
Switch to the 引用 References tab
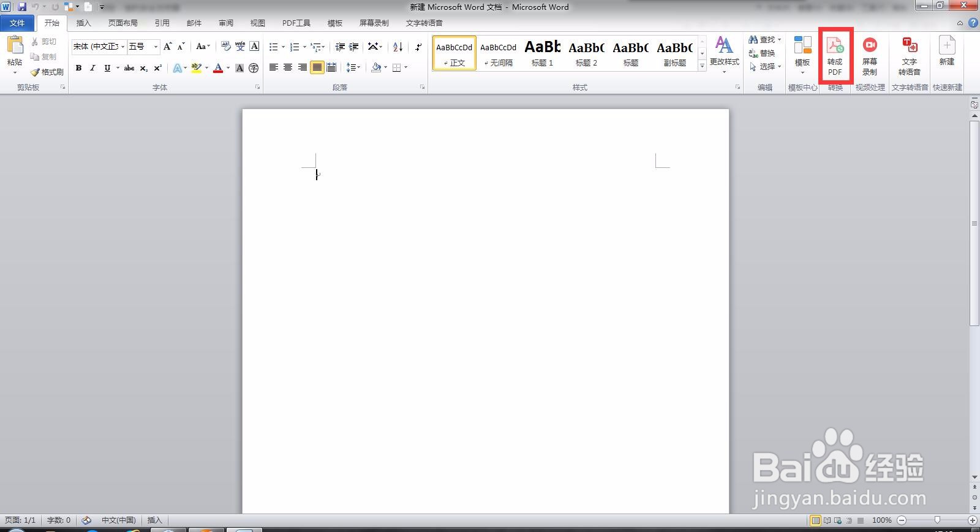[162, 23]
